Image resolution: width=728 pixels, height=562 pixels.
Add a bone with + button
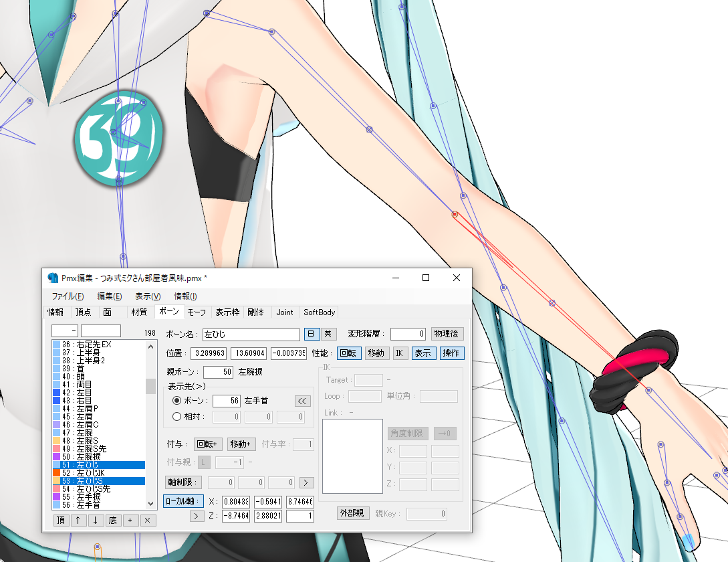(130, 521)
